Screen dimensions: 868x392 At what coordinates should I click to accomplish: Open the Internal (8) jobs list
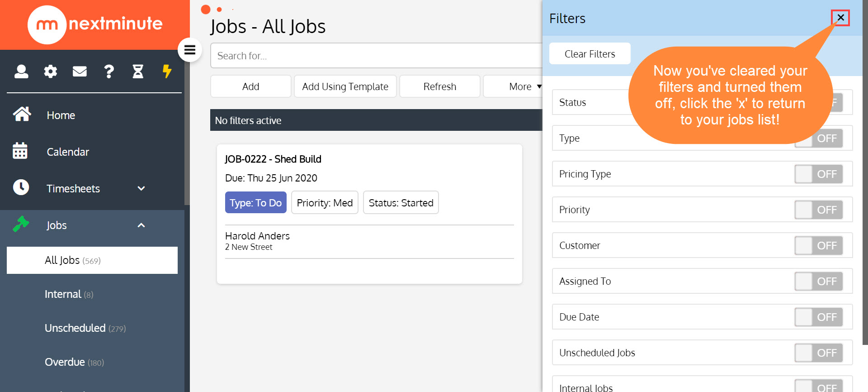click(69, 294)
